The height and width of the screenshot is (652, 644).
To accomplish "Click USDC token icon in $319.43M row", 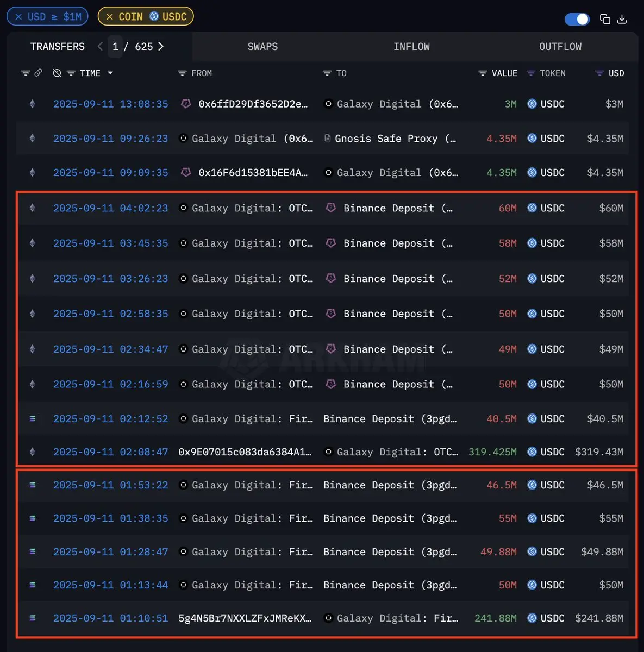I will click(x=532, y=452).
